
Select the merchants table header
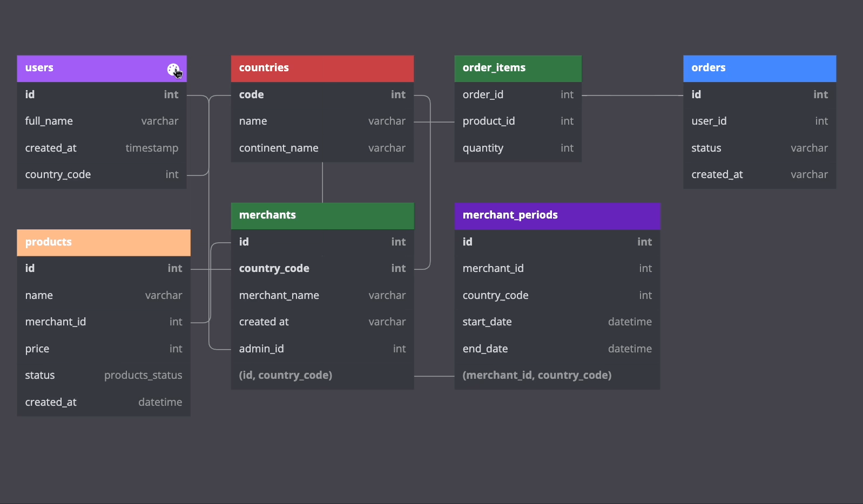(322, 216)
